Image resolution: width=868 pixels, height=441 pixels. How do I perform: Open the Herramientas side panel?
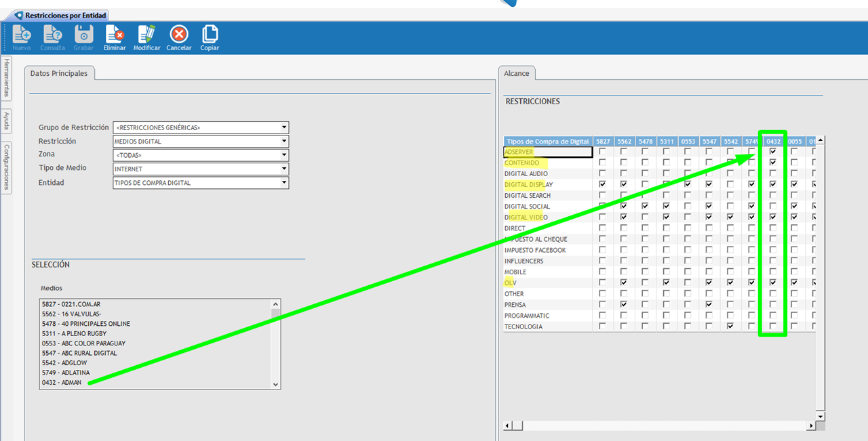[x=7, y=77]
